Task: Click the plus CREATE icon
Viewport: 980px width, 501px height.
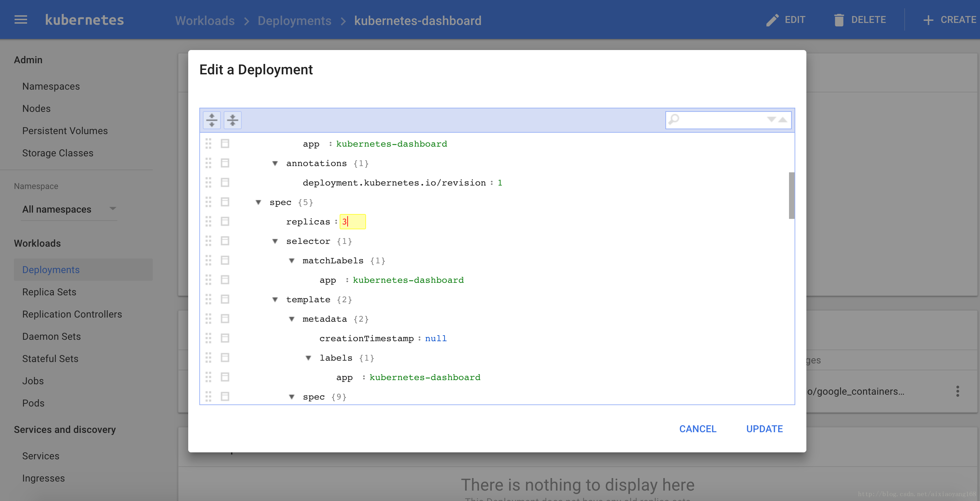Action: pyautogui.click(x=928, y=20)
